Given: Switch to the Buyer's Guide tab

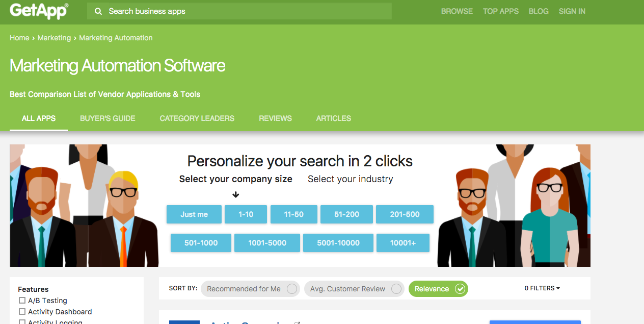Looking at the screenshot, I should coord(108,118).
